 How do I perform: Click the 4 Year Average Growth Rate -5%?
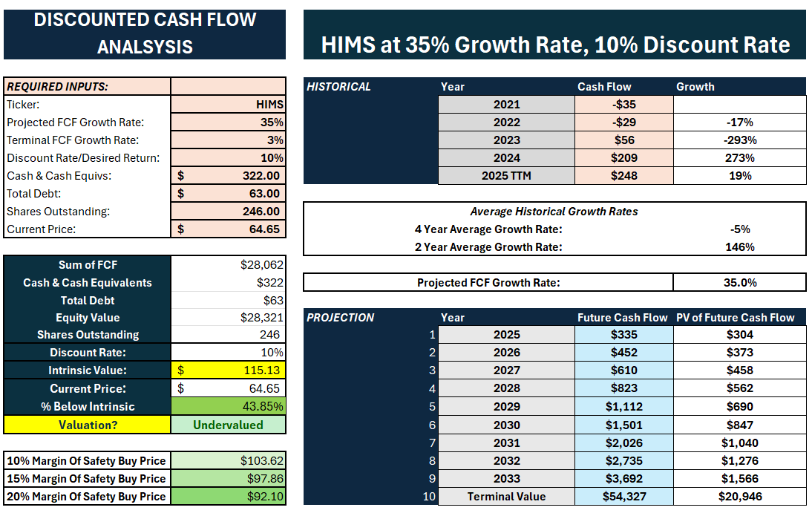(740, 229)
